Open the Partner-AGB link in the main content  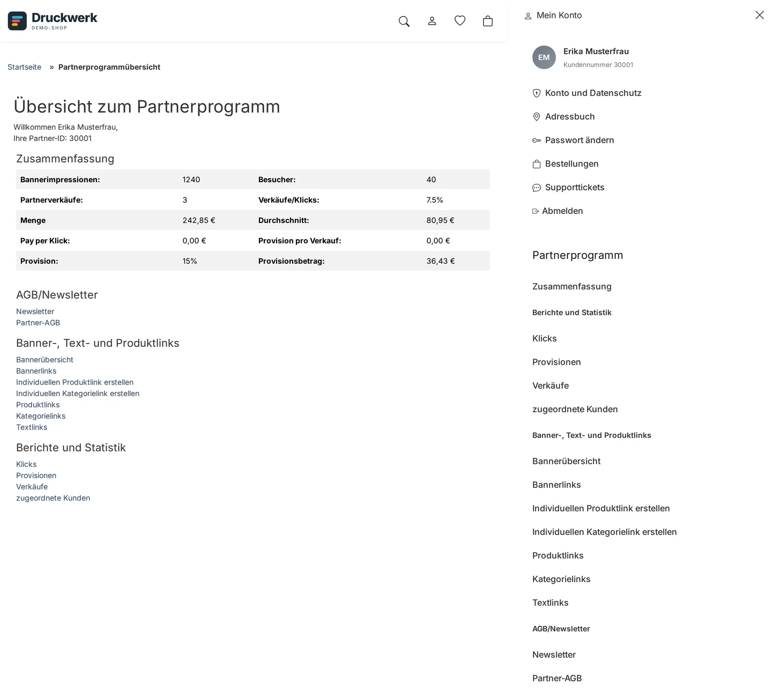(38, 323)
